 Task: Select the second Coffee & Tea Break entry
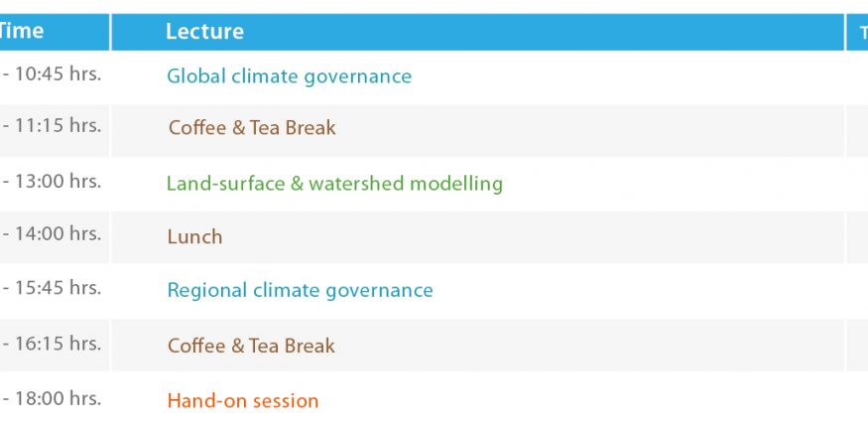pos(251,347)
